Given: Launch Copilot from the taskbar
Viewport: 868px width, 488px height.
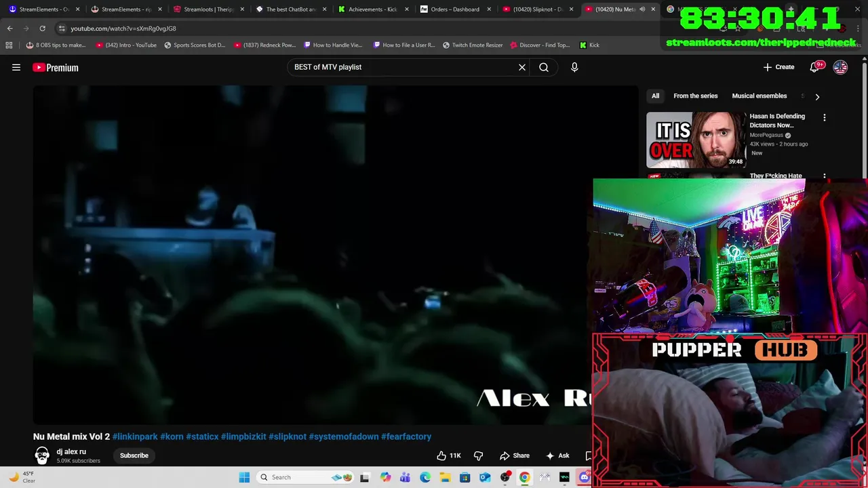Looking at the screenshot, I should 385,477.
